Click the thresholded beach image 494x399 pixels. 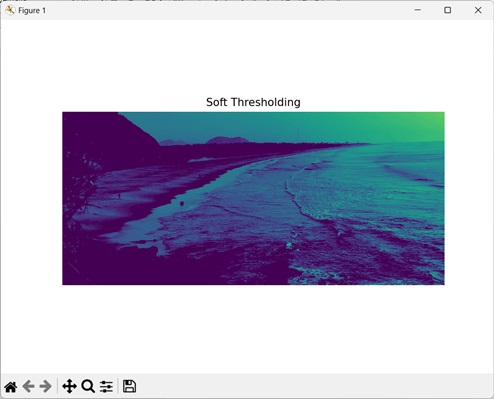(253, 198)
